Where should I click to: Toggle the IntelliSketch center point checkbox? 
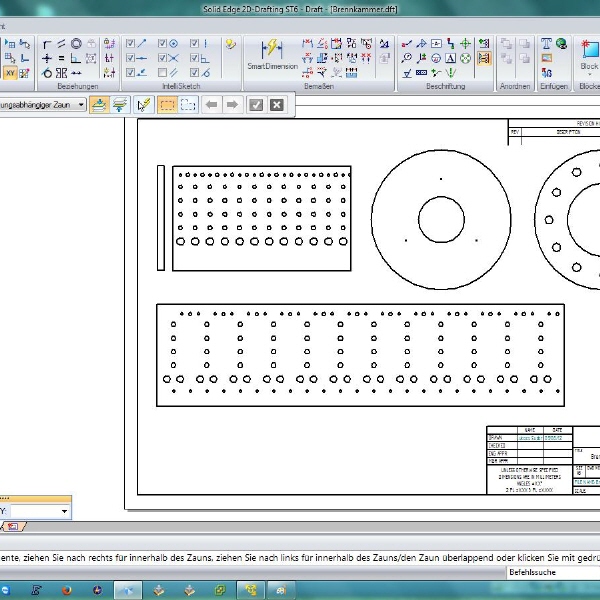[x=162, y=44]
